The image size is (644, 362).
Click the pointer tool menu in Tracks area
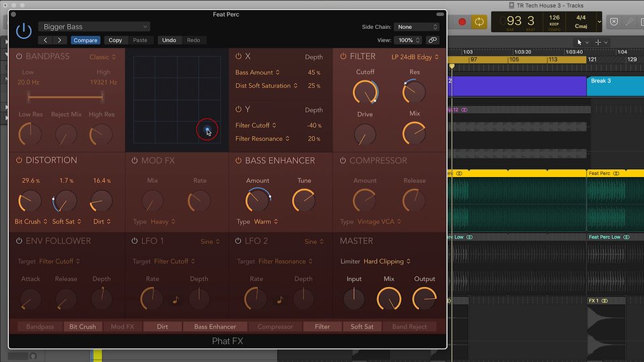tap(582, 42)
